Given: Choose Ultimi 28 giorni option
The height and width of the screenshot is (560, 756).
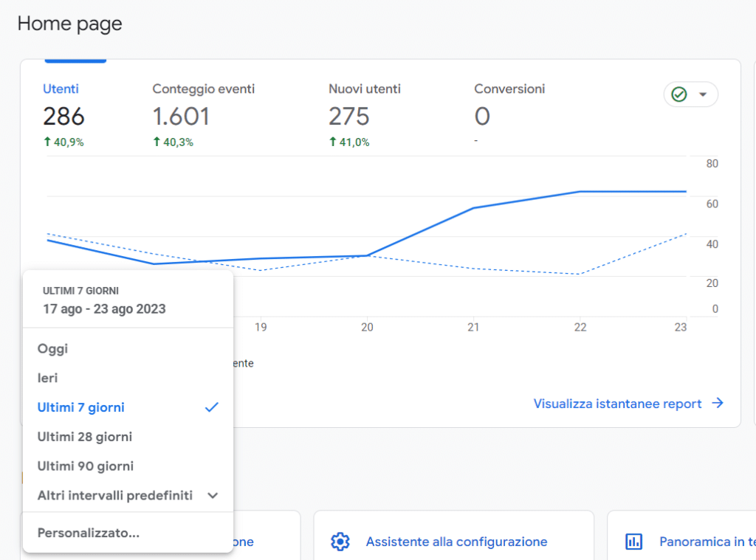Looking at the screenshot, I should click(x=128, y=437).
